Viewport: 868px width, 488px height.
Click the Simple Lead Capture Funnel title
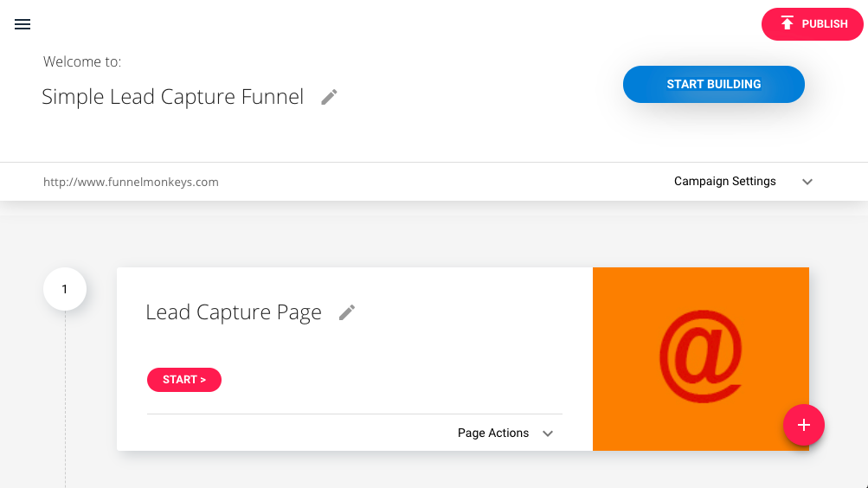tap(173, 97)
